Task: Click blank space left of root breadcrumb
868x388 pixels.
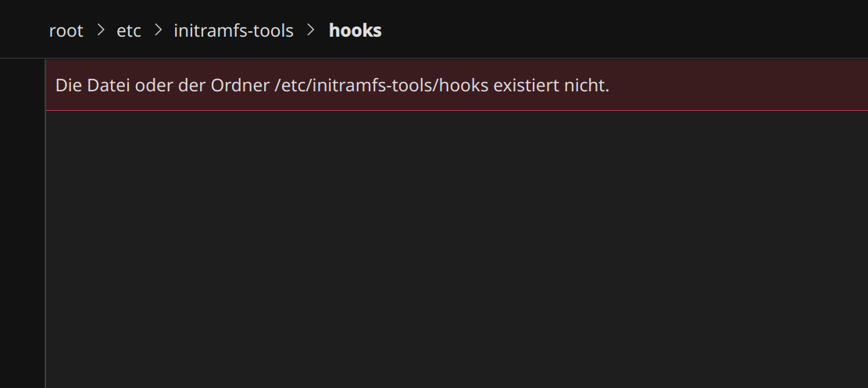Action: [23, 30]
